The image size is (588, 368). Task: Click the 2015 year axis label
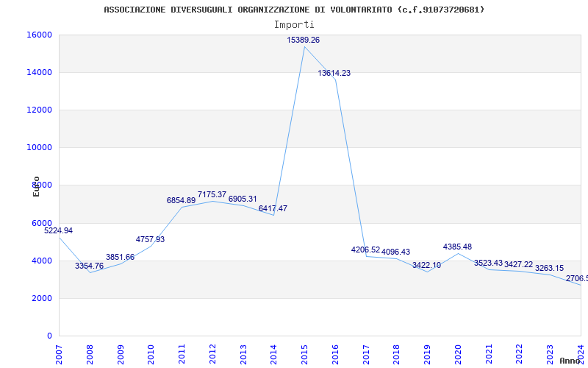coord(304,355)
